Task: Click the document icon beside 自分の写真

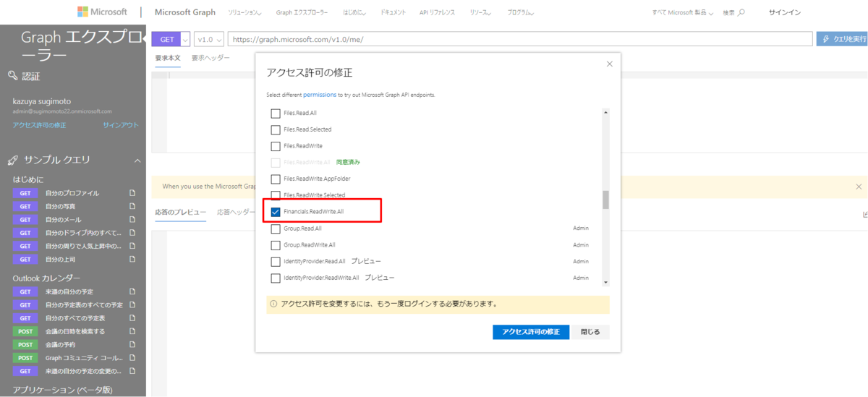Action: [x=132, y=206]
